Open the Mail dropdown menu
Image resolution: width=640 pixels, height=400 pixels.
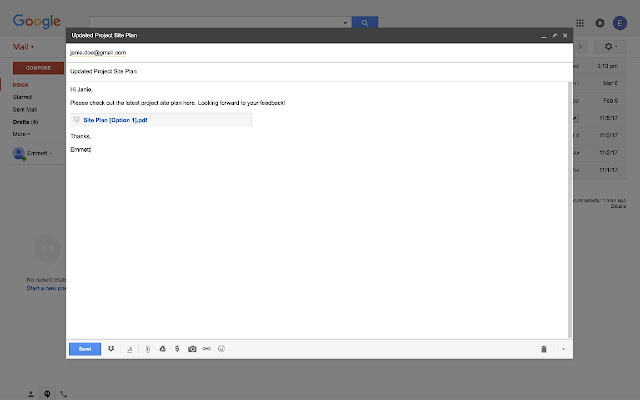23,47
